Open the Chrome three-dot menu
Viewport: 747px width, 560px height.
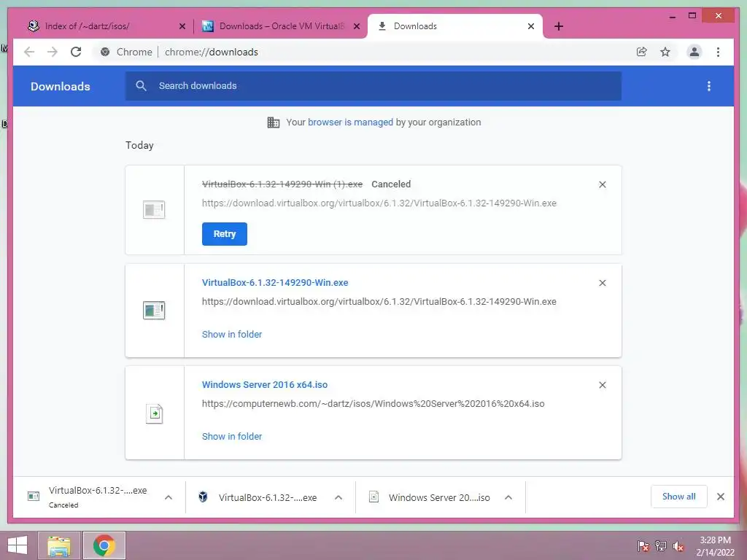click(x=718, y=52)
